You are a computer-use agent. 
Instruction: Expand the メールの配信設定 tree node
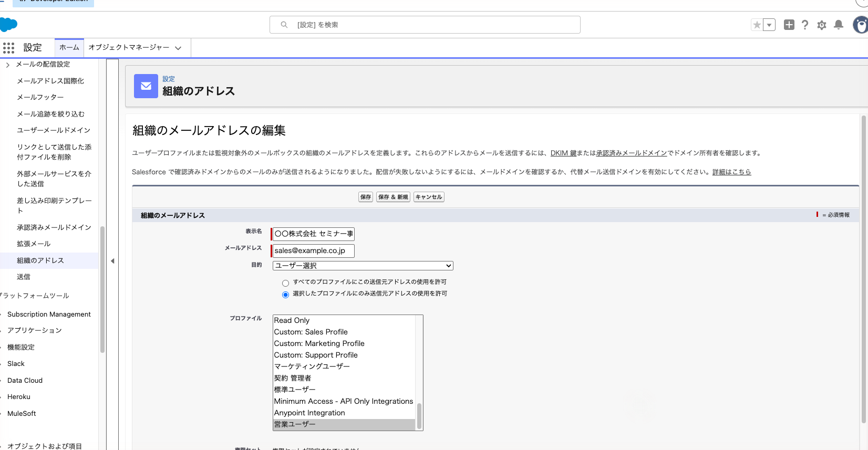click(x=7, y=65)
